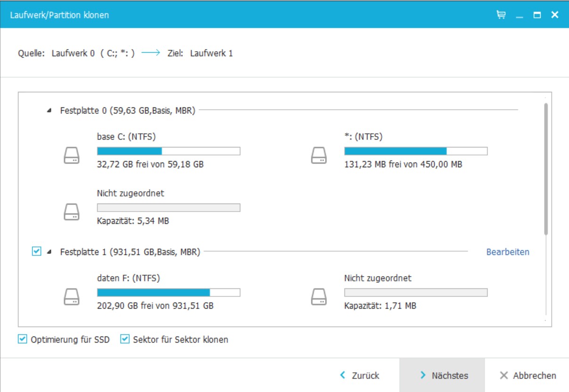The image size is (569, 392).
Task: Disable Optimierung für SSD option
Action: coord(22,339)
